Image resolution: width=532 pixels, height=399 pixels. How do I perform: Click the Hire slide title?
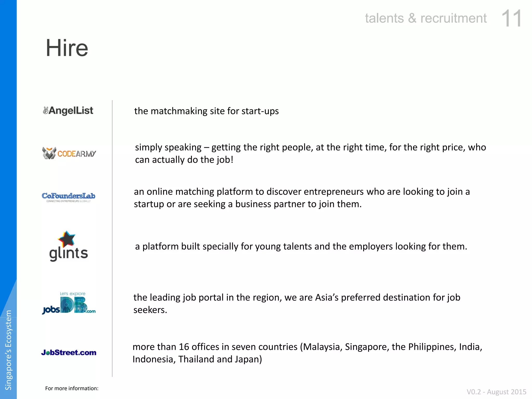coord(67,48)
